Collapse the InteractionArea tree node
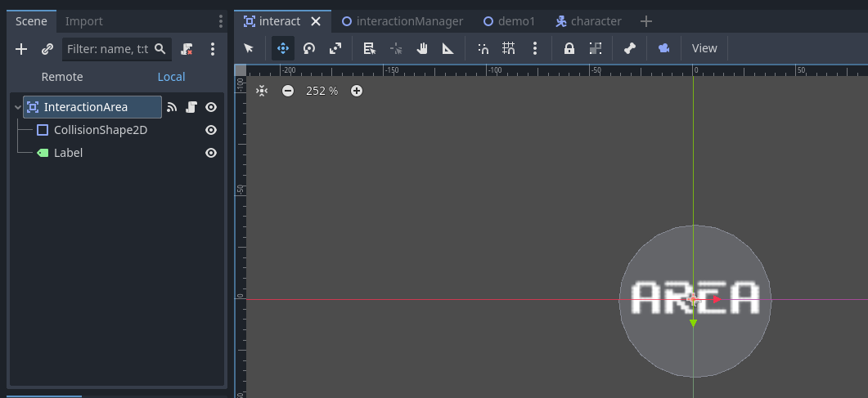This screenshot has width=868, height=398. (18, 107)
